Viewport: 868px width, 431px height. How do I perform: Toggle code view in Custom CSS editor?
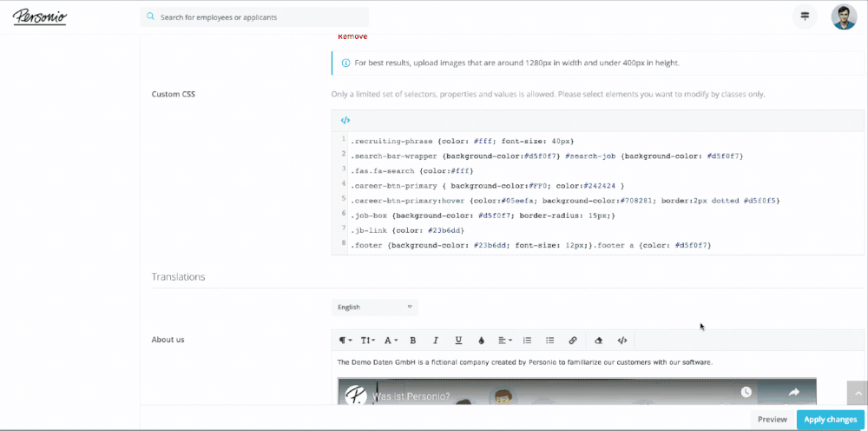[345, 121]
